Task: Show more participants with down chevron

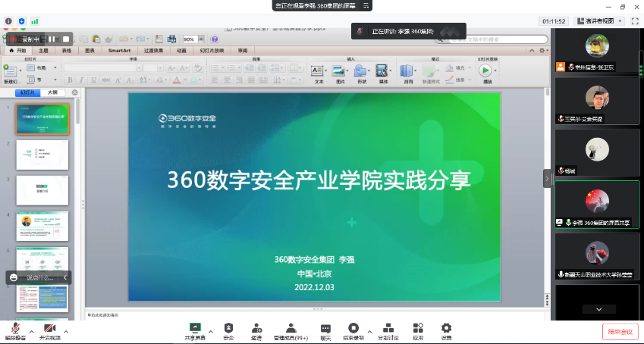Action: [598, 309]
